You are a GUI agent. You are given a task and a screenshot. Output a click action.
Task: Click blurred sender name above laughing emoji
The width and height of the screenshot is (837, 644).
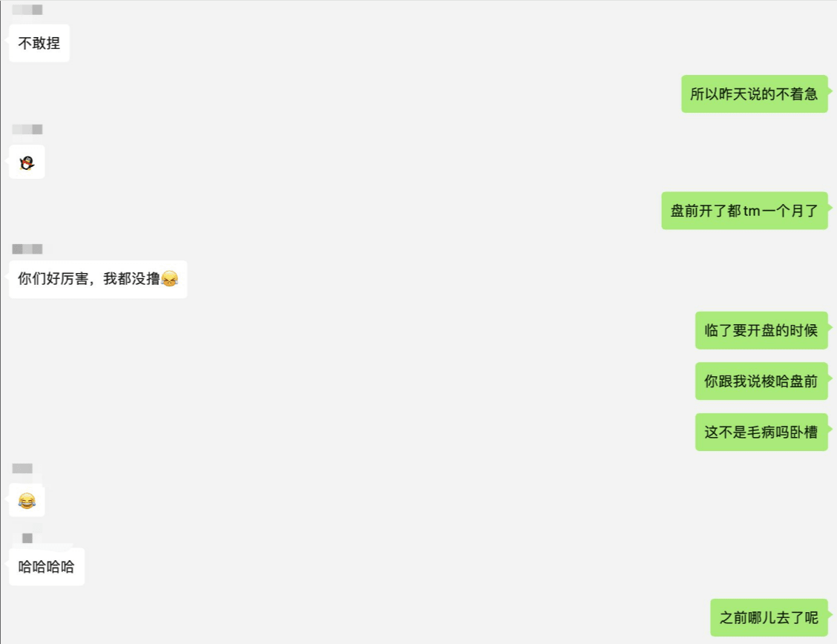[22, 468]
